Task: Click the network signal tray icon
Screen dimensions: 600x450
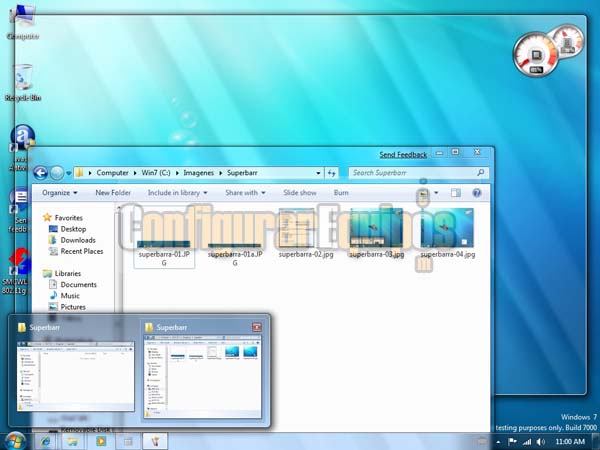Action: click(x=527, y=442)
